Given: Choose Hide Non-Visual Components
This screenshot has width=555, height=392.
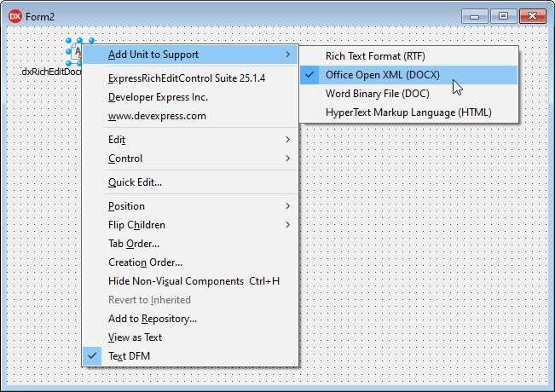Looking at the screenshot, I should point(190,281).
